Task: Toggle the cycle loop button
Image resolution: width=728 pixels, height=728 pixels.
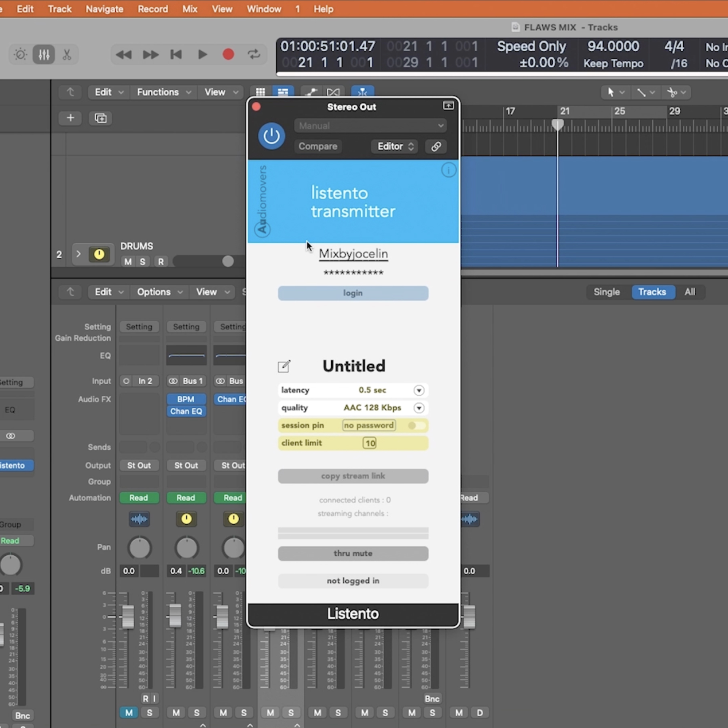Action: tap(254, 54)
